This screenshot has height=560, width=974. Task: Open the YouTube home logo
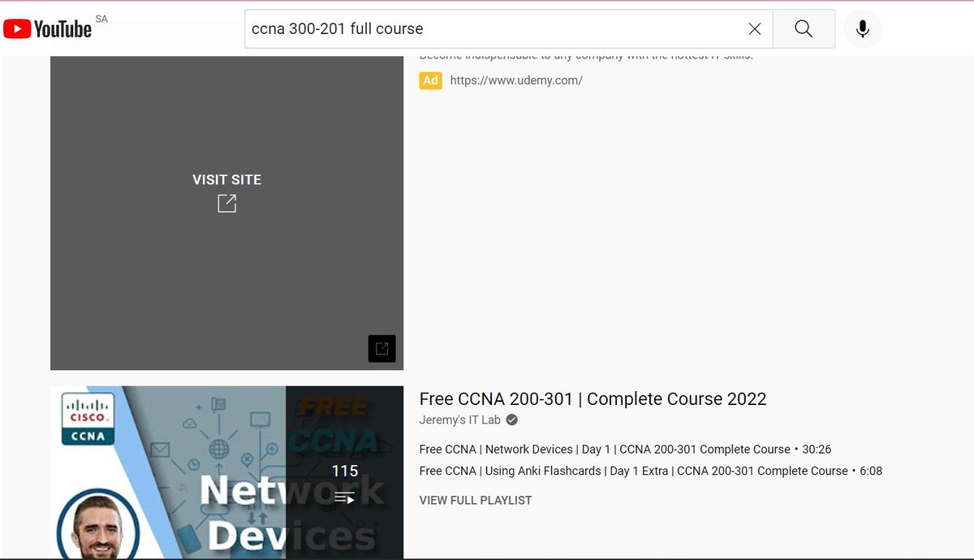pyautogui.click(x=47, y=29)
